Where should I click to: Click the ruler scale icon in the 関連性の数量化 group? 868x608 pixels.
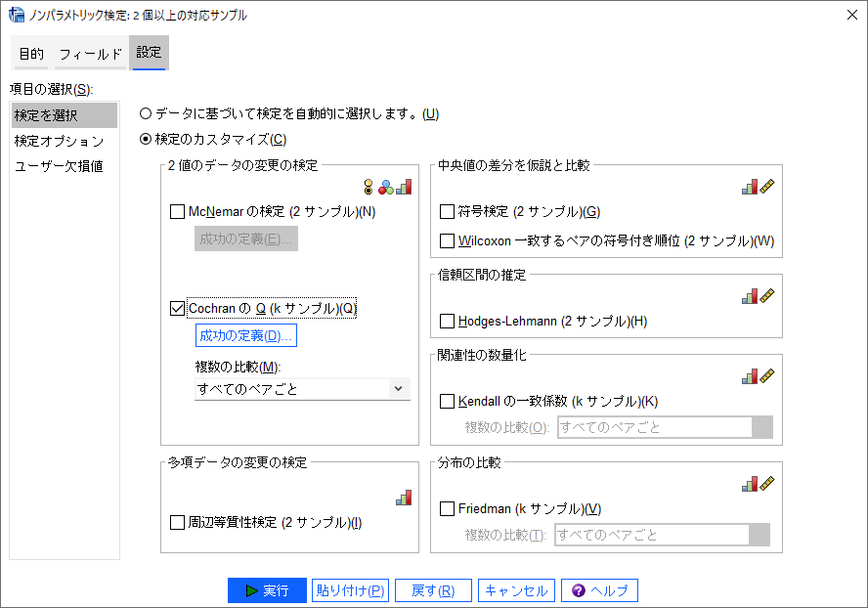[767, 375]
